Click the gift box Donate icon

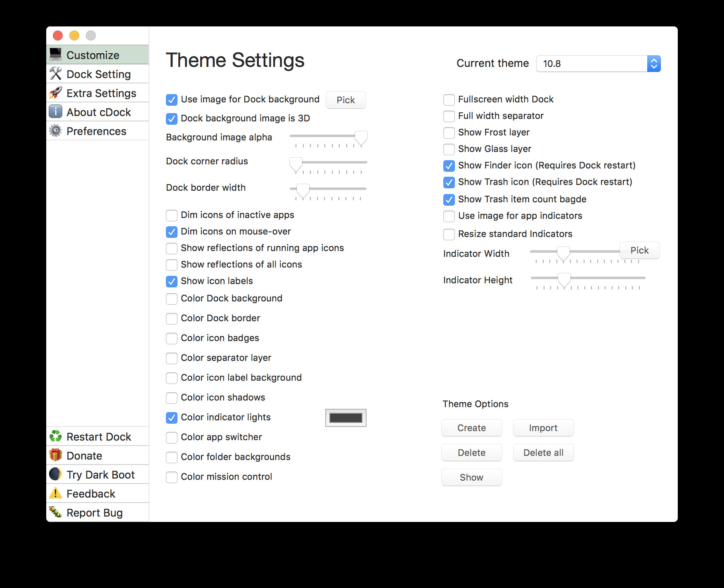(55, 455)
